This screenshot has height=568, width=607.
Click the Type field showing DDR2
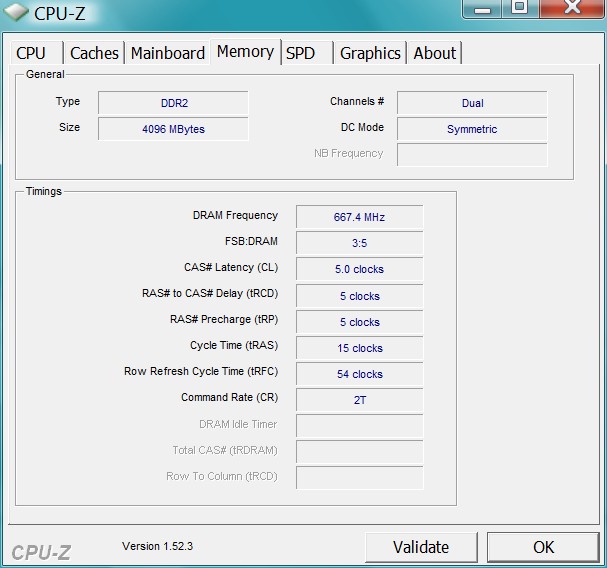pyautogui.click(x=173, y=103)
